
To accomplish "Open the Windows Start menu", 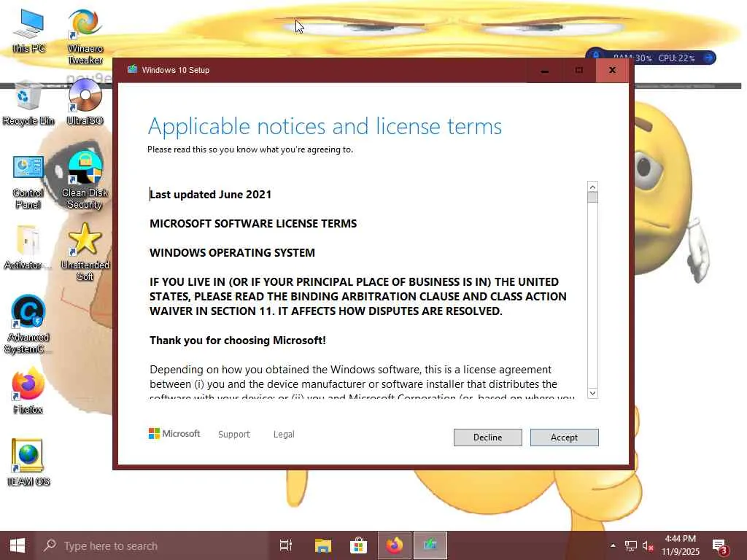I will point(18,545).
